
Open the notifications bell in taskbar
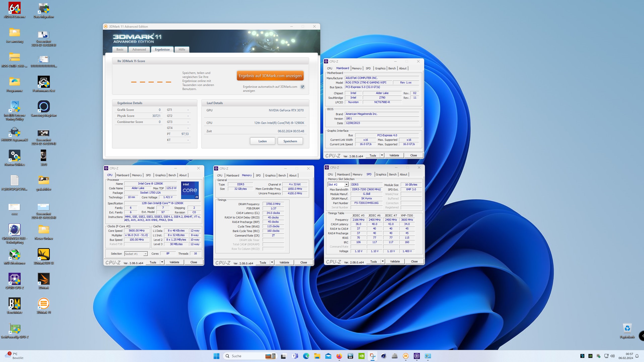(x=637, y=356)
